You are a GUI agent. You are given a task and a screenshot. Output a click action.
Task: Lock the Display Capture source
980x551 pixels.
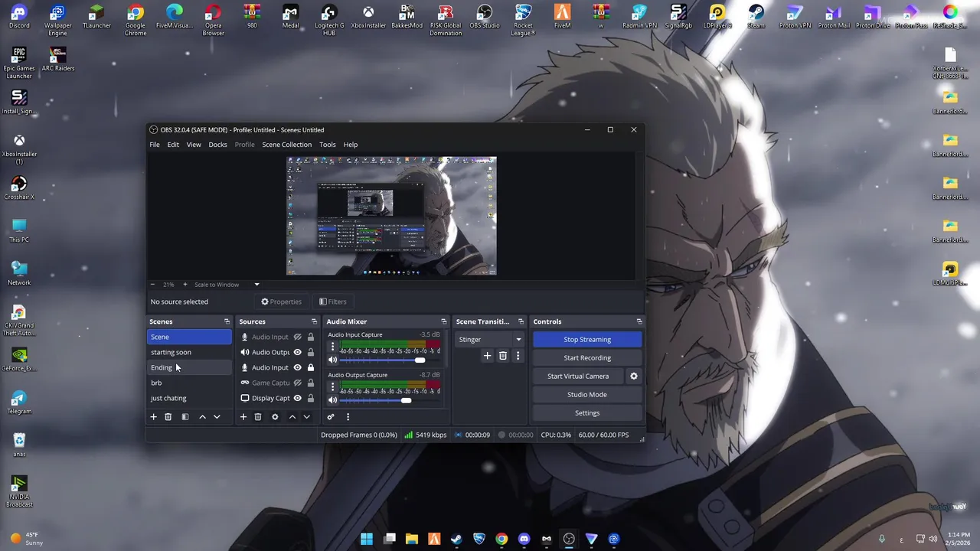click(x=311, y=398)
